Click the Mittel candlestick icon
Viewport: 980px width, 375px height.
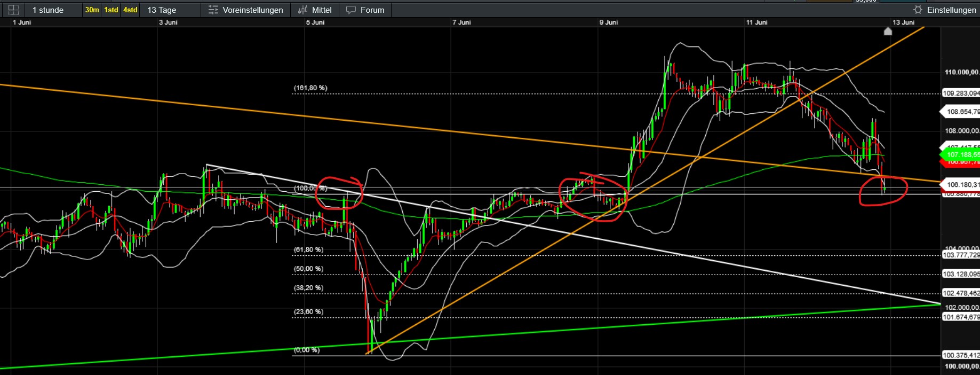point(303,10)
